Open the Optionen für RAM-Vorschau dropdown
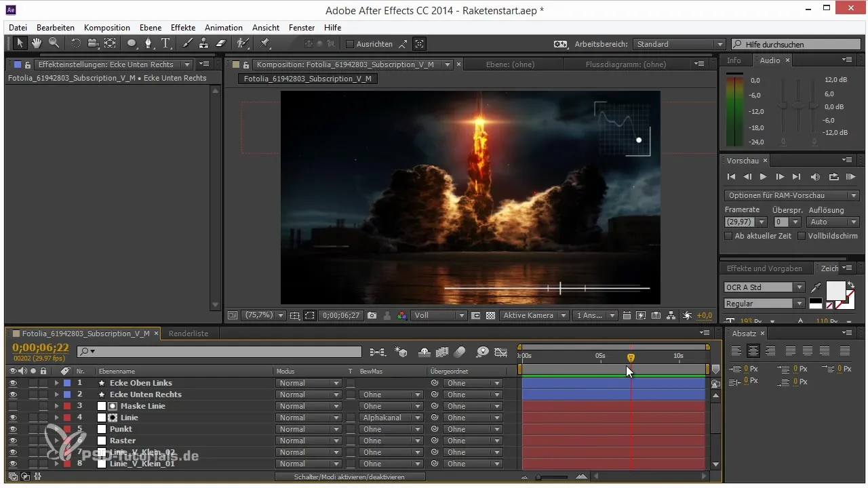This screenshot has width=868, height=488. click(791, 195)
